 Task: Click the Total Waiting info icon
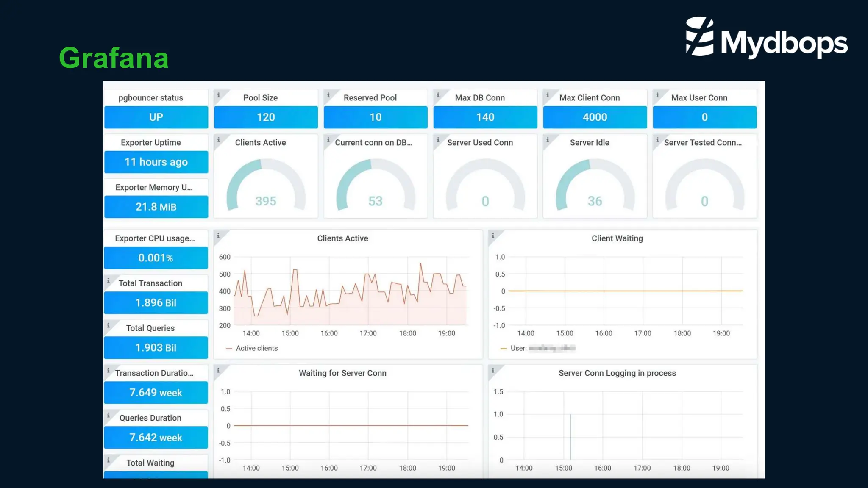pyautogui.click(x=108, y=460)
